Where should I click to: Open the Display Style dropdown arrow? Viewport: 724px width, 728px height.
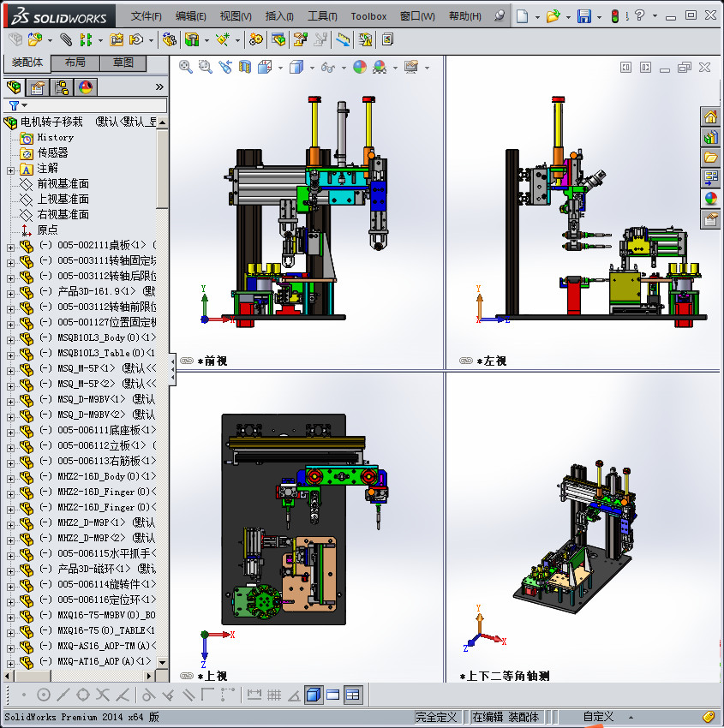tap(312, 69)
